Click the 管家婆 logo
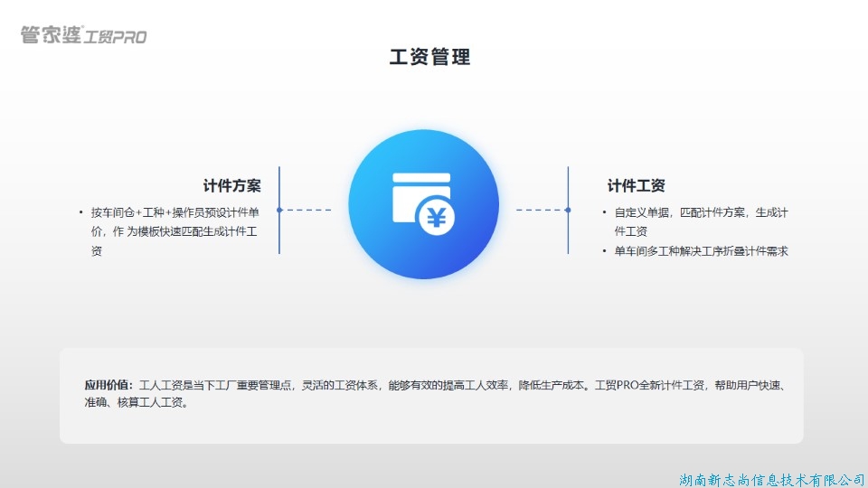Image resolution: width=868 pixels, height=488 pixels. coord(51,35)
